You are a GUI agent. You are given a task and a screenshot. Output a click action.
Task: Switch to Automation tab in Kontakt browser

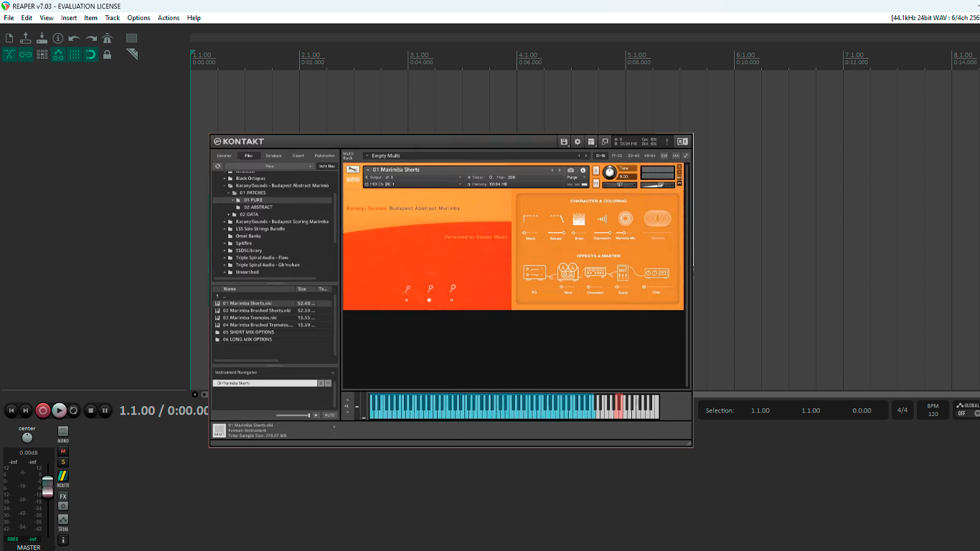[x=324, y=156]
